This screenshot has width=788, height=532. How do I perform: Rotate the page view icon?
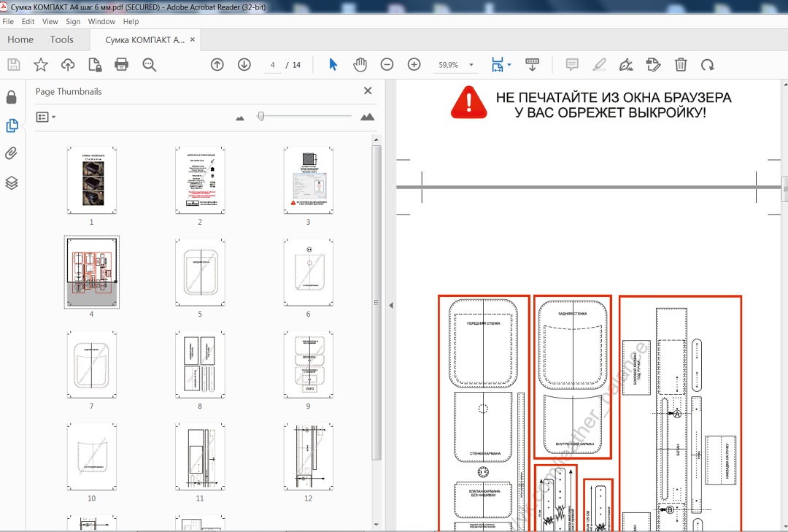click(707, 65)
